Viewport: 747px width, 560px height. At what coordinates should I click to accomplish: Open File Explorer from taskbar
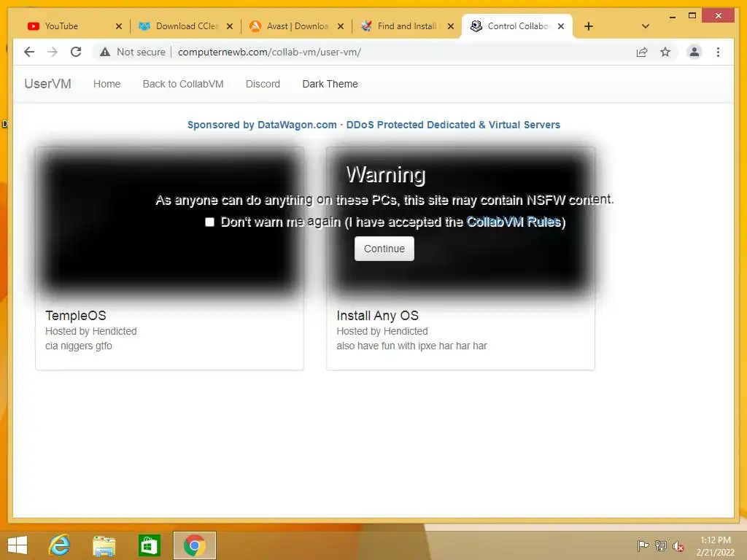pyautogui.click(x=104, y=545)
